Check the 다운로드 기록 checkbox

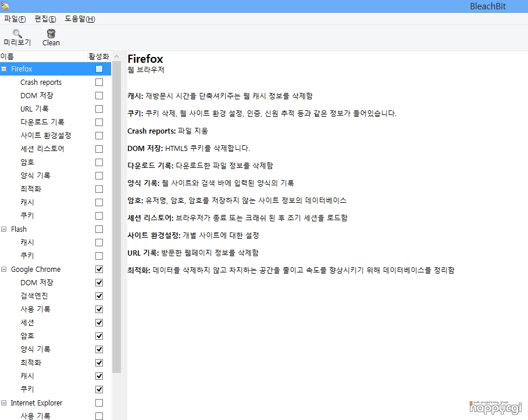click(x=99, y=123)
